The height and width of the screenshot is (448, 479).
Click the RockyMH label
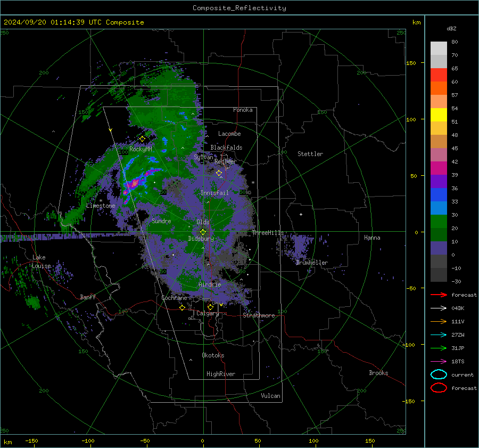tap(141, 149)
